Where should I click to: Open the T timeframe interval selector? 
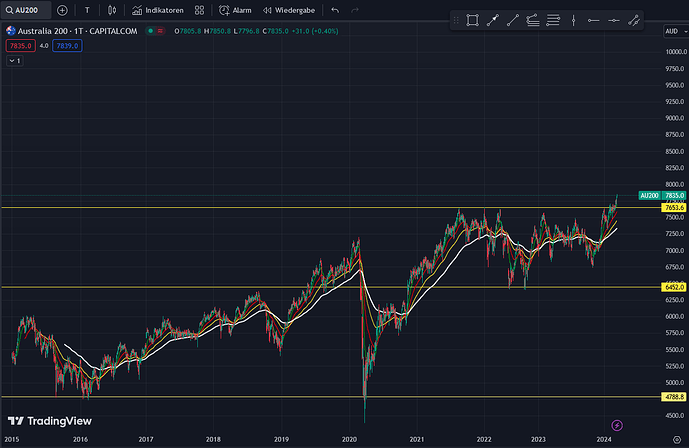pyautogui.click(x=87, y=10)
